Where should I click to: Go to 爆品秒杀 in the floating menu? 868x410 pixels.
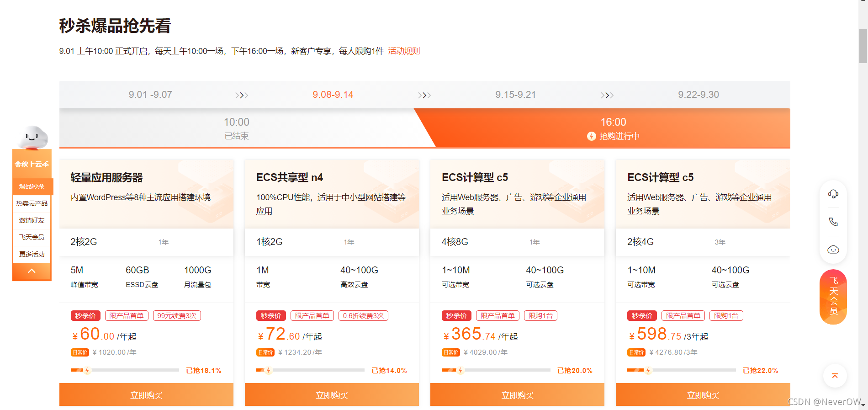[32, 186]
